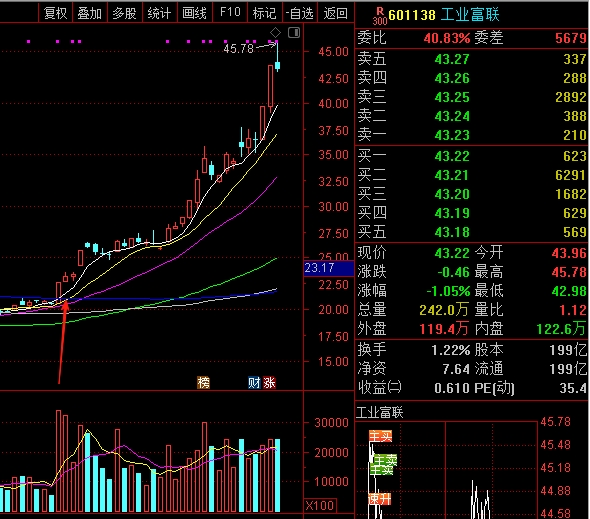Click 量比 value 1.12
Viewport: 590px width, 519px height.
point(573,310)
